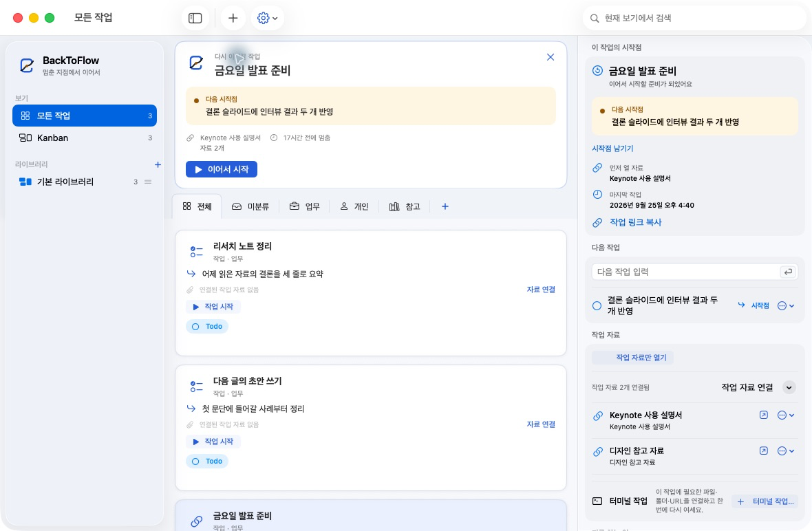
Task: Click 작업 시작 in 다음 글의 초안 쓰기 card
Action: coord(213,442)
